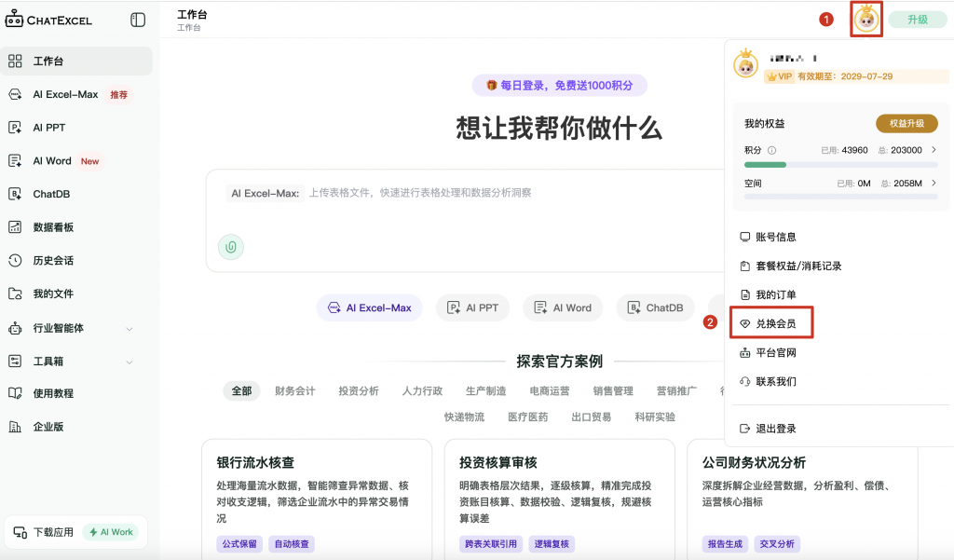Click the 使用教程 book icon
This screenshot has width=954, height=560.
(15, 393)
